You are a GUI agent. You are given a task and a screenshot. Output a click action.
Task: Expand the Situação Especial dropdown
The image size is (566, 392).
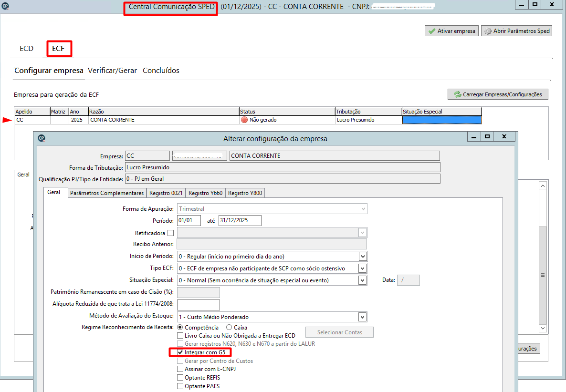click(363, 280)
